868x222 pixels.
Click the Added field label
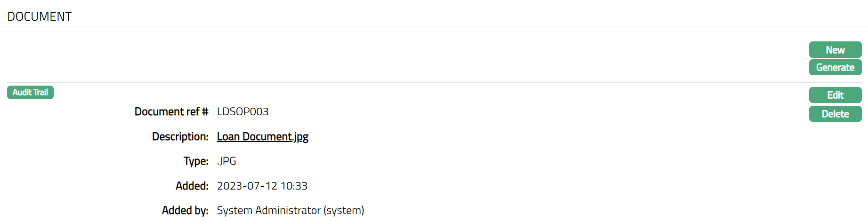click(x=192, y=186)
